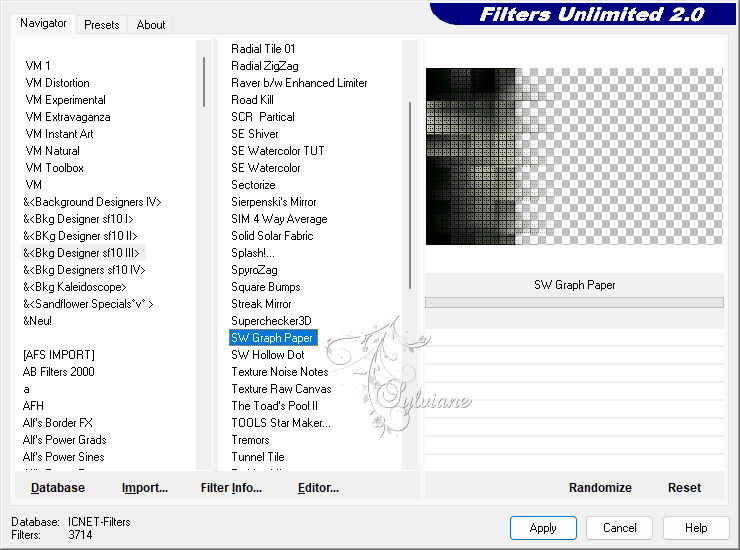Choose the Tremors filter
The width and height of the screenshot is (740, 550).
click(250, 440)
